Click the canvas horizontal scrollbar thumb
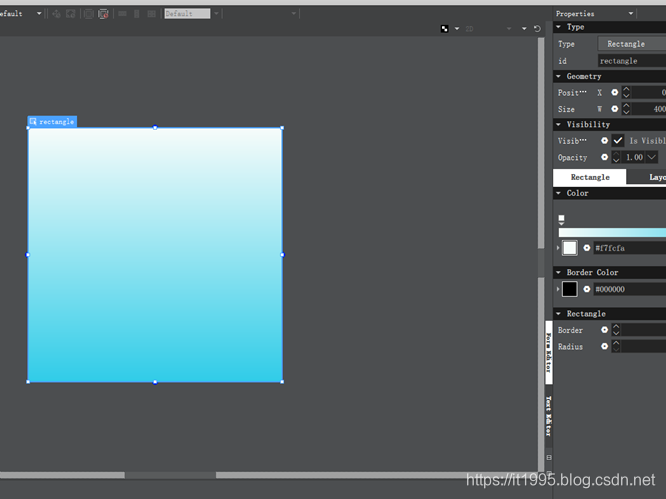The image size is (666, 499). (x=170, y=475)
